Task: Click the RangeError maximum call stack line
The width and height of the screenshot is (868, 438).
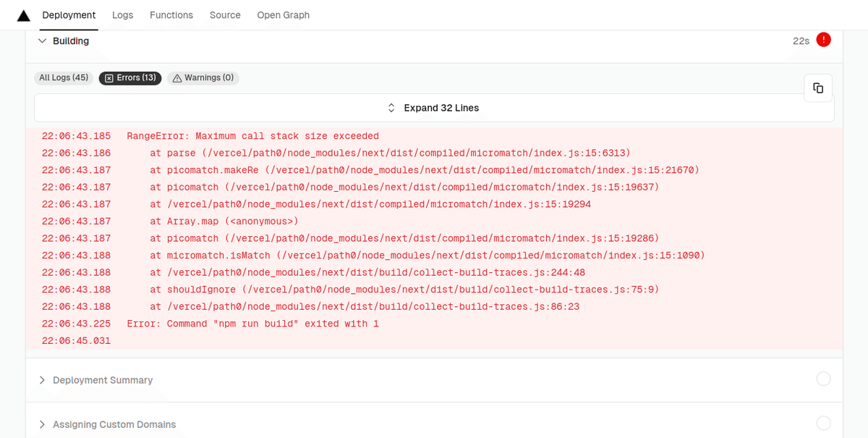Action: point(252,136)
